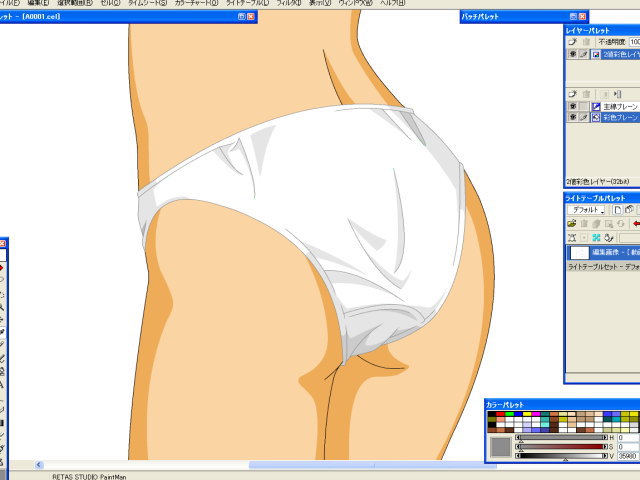
Task: Select the 主線プレーン plane row
Action: (x=618, y=106)
